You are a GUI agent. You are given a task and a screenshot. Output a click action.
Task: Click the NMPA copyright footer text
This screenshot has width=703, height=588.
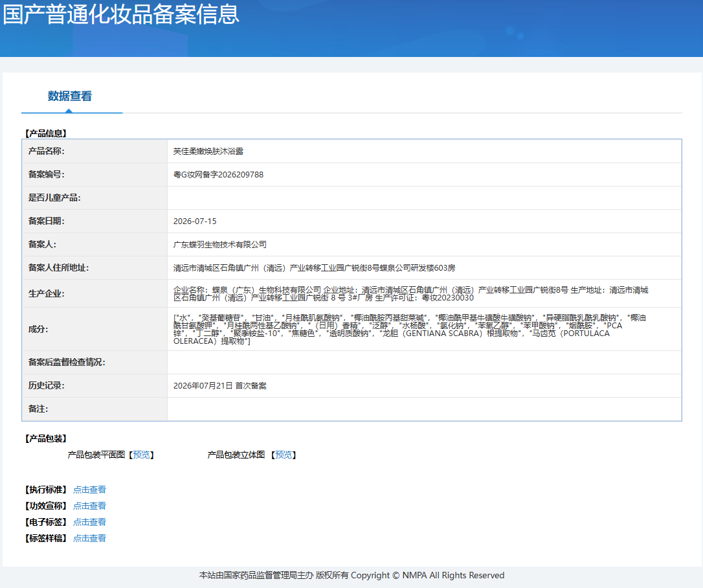coord(351,576)
